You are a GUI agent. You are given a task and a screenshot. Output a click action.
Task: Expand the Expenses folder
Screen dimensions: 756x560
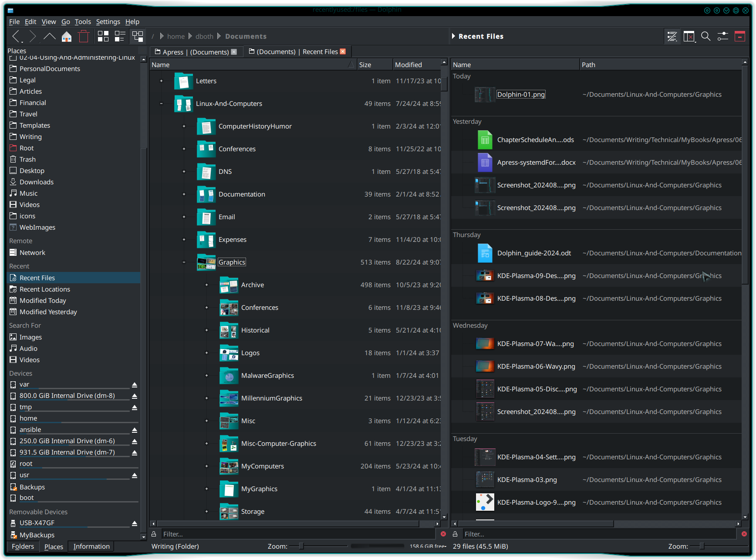(184, 240)
